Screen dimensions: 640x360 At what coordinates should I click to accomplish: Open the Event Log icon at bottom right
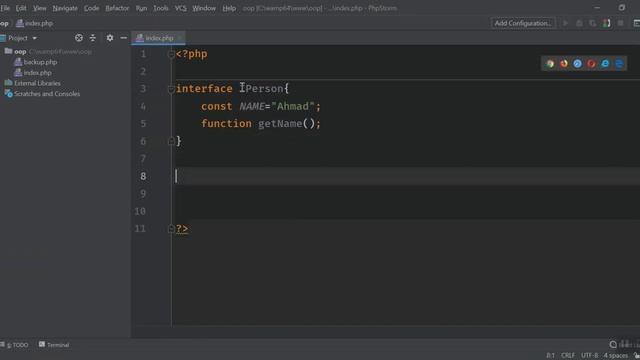coord(613,344)
